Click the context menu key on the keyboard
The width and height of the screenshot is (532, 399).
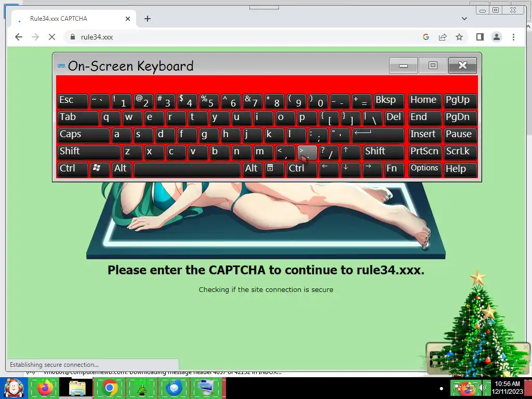point(274,169)
